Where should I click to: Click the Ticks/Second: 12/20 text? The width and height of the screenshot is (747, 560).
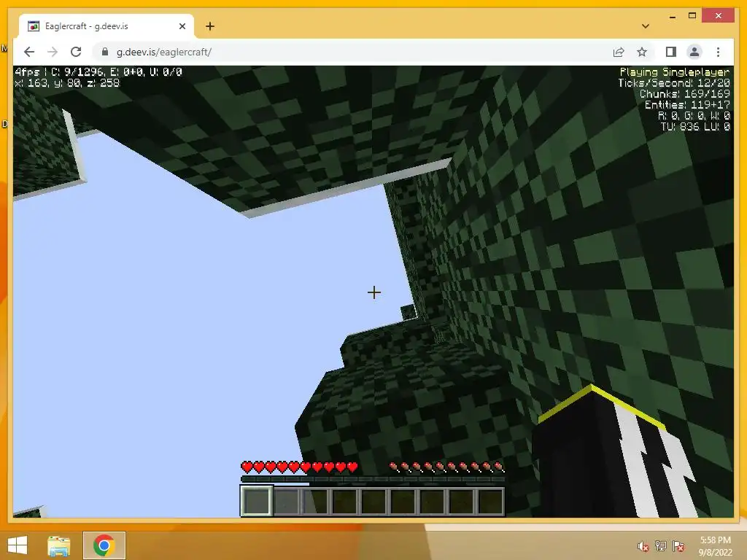(x=673, y=83)
